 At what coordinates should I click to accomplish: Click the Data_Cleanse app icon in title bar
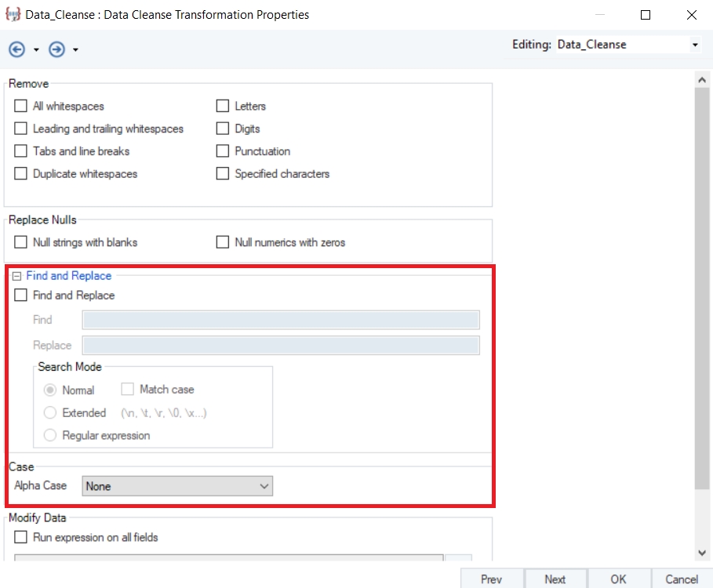(13, 15)
